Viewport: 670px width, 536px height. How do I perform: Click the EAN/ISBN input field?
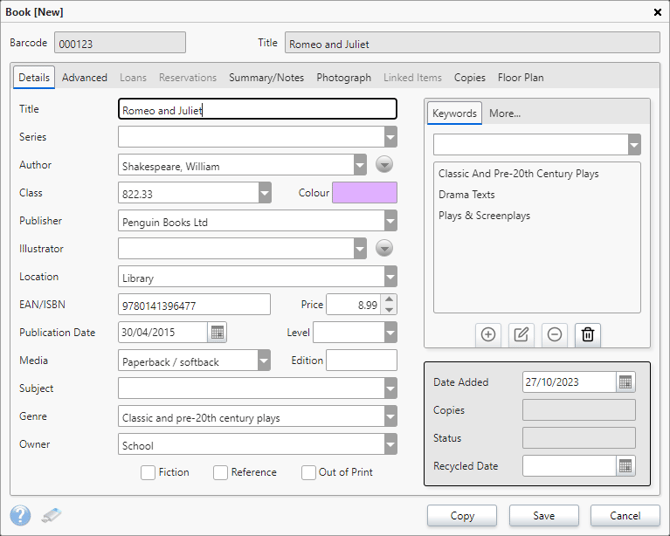[x=194, y=304]
